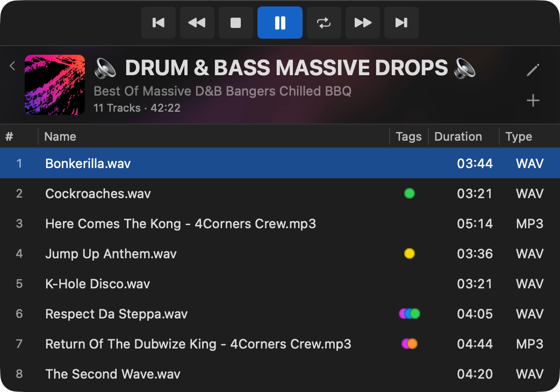Open the playlist artwork thumbnail
Screen dimensions: 560x392
click(x=55, y=85)
